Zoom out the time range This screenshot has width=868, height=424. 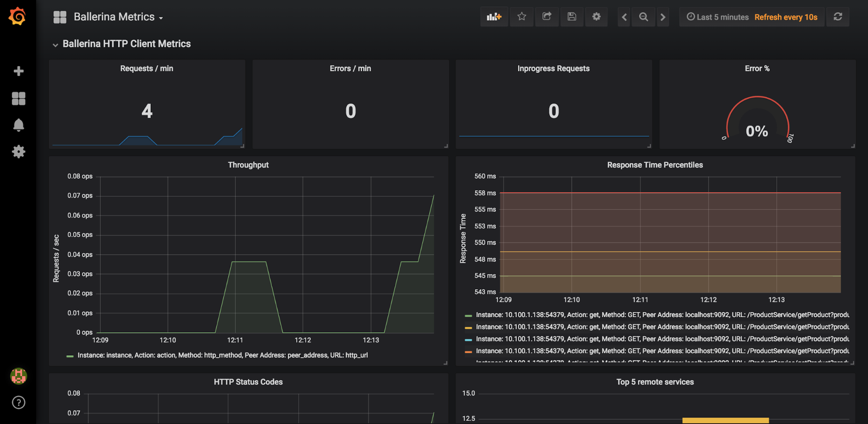click(x=644, y=17)
